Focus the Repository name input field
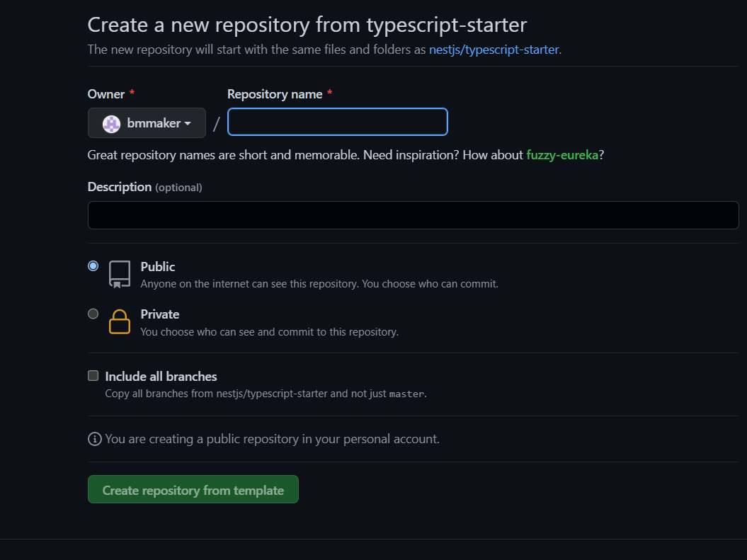Viewport: 747px width, 560px height. pyautogui.click(x=338, y=122)
